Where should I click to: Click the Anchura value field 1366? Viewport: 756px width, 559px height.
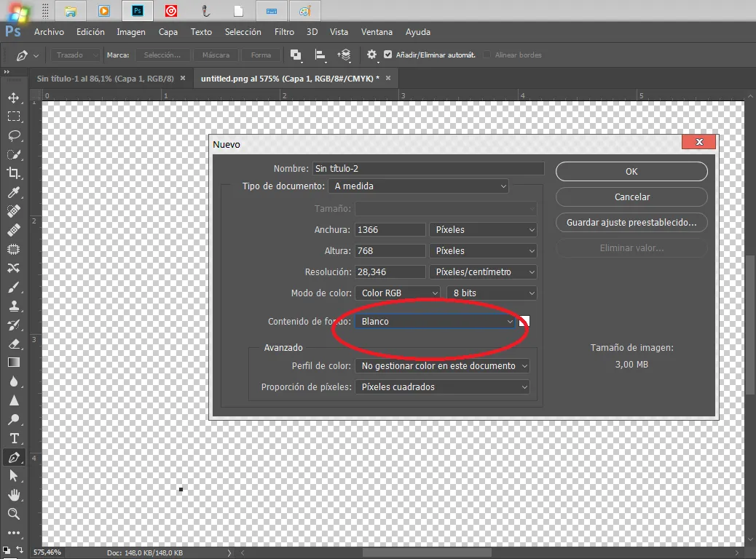tap(390, 230)
